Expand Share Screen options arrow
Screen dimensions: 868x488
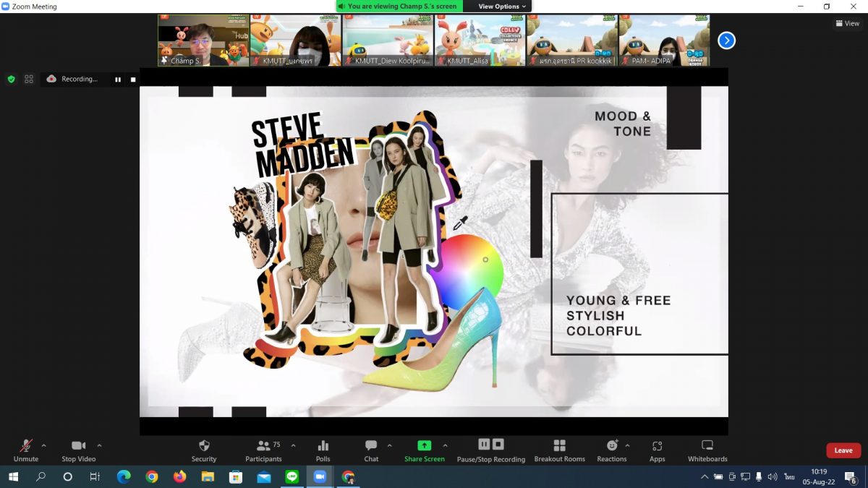click(x=445, y=445)
